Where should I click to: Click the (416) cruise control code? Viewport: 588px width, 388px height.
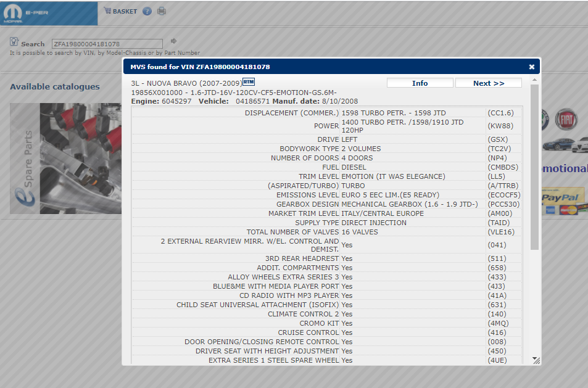(497, 332)
